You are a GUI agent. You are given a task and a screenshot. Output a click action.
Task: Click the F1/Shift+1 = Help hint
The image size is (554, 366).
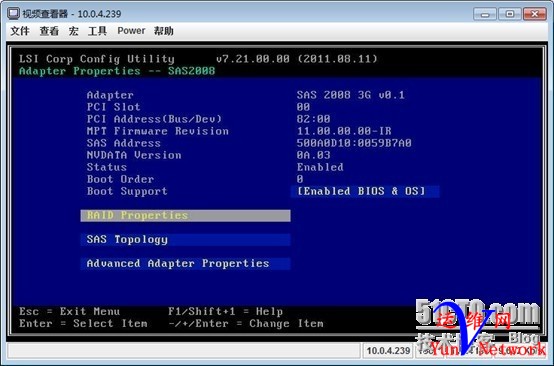coord(225,312)
